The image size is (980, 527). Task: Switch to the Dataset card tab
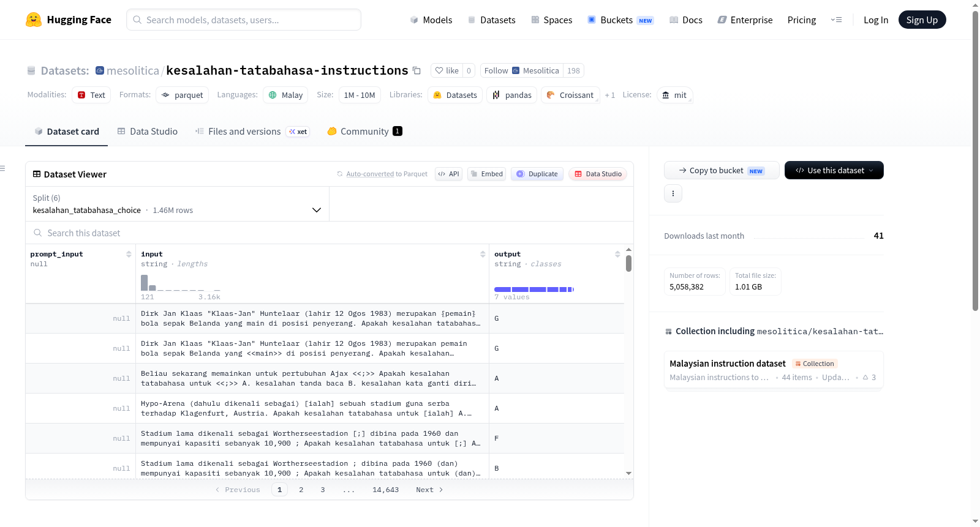click(x=67, y=131)
